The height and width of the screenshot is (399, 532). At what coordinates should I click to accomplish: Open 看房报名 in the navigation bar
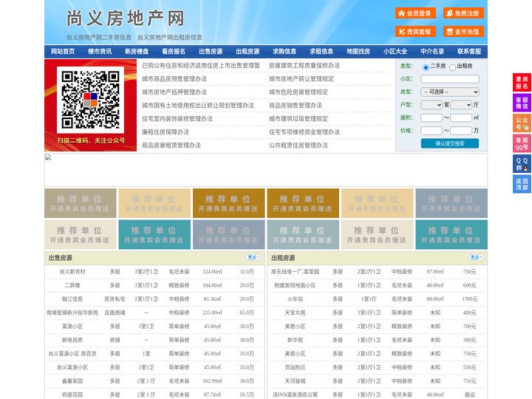(174, 52)
